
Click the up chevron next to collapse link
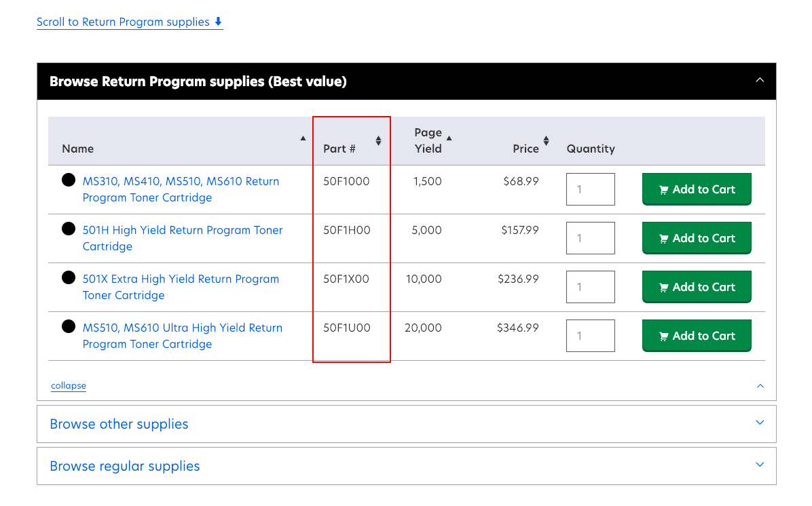760,386
